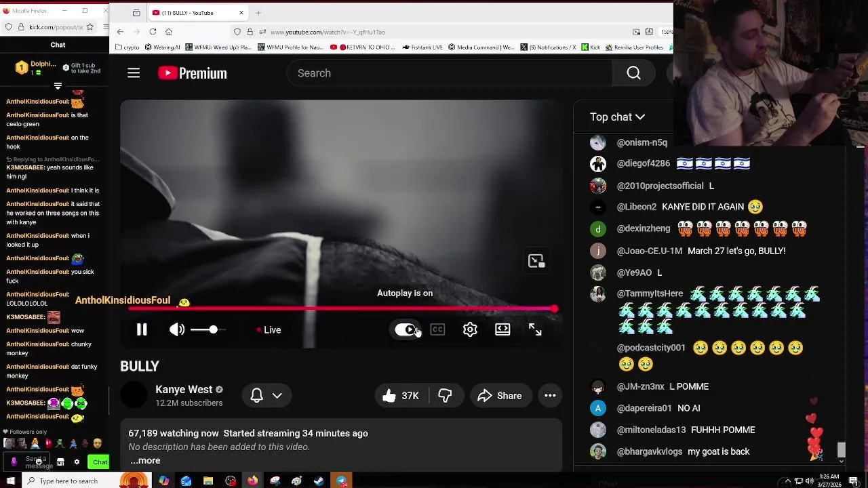The image size is (868, 488).
Task: Click the browser home button
Action: (x=169, y=32)
